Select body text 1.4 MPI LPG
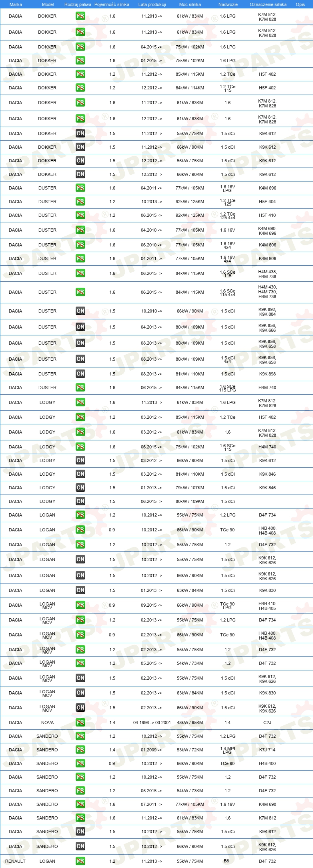This screenshot has width=313, height=868. point(227,750)
